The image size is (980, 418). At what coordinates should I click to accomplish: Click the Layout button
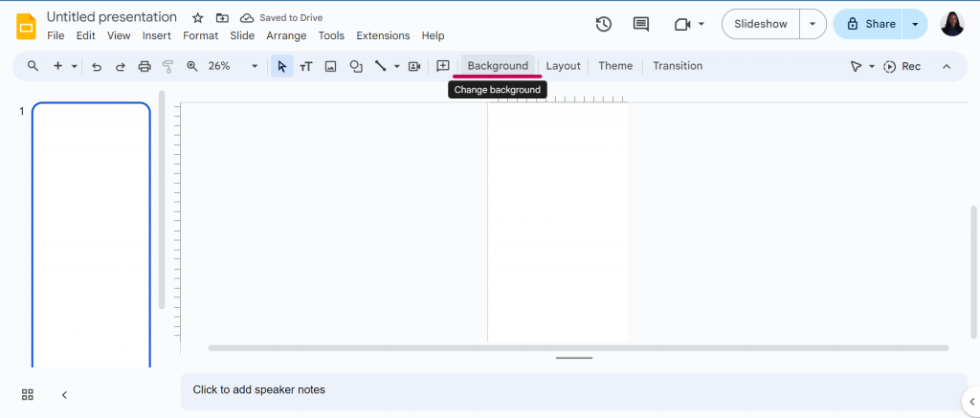[x=563, y=66]
